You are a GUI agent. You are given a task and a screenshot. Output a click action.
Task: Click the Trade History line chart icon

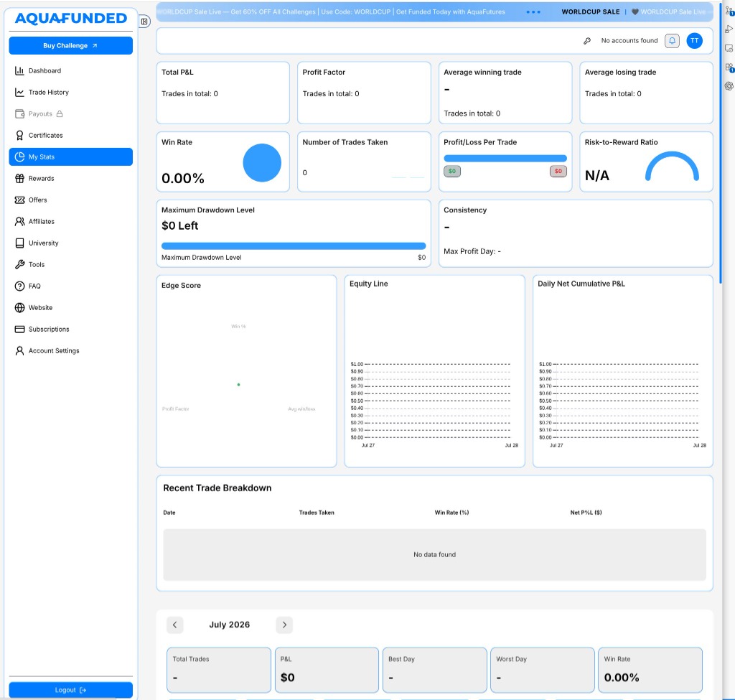point(19,93)
